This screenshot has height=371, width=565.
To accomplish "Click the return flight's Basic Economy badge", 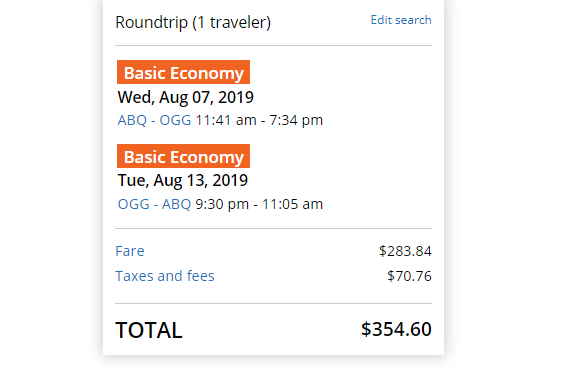I will click(183, 156).
